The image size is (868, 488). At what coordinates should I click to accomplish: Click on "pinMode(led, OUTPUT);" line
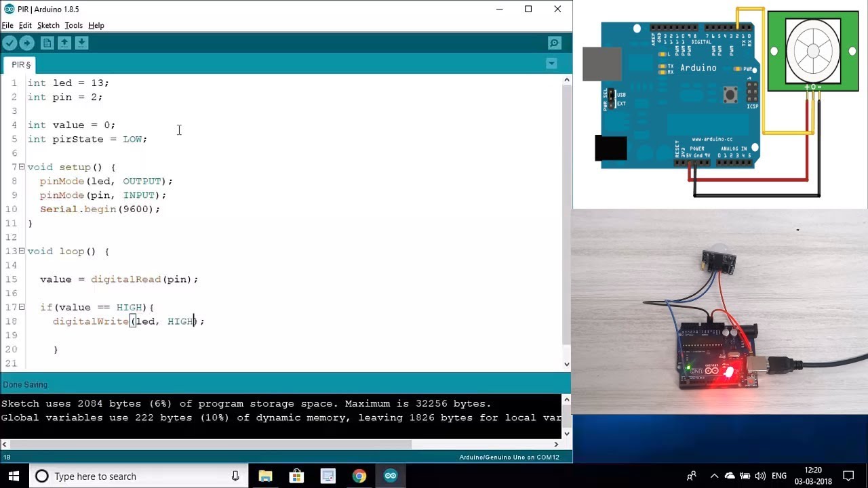point(106,181)
